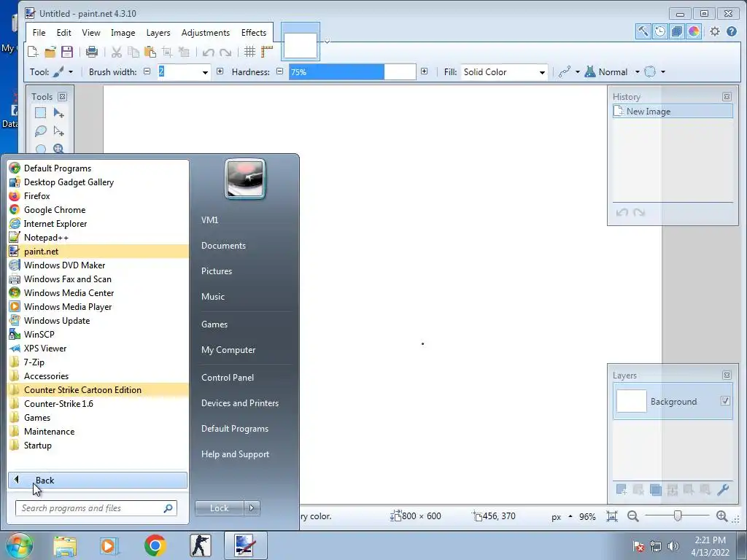The height and width of the screenshot is (560, 747).
Task: Uncheck visibility of the Background layer
Action: pos(725,401)
